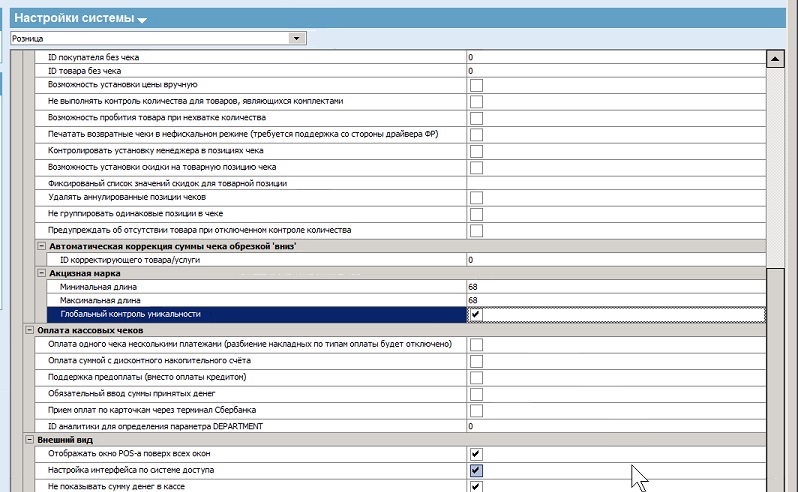Uncheck Отображать окно POS-а поверх всех окон
Image resolution: width=798 pixels, height=492 pixels.
[476, 454]
